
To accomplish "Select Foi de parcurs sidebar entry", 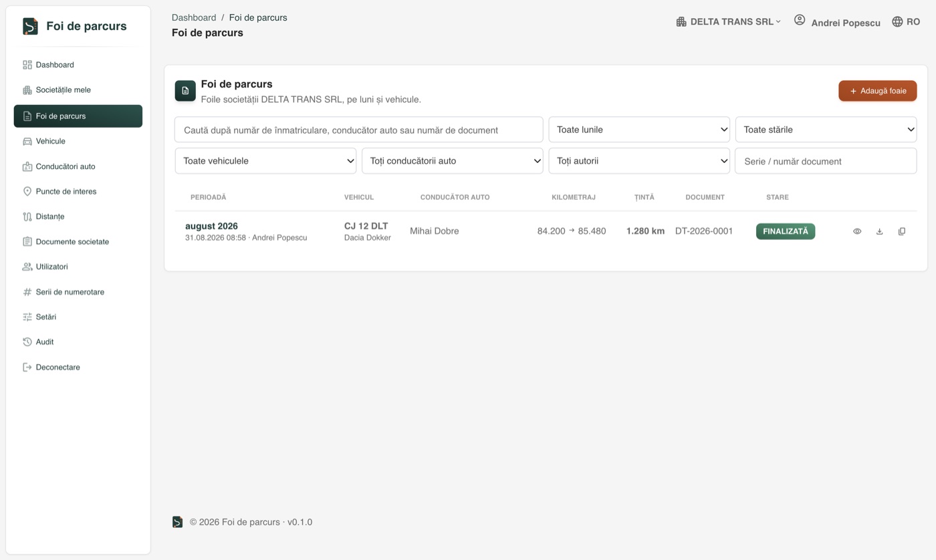I will [78, 116].
